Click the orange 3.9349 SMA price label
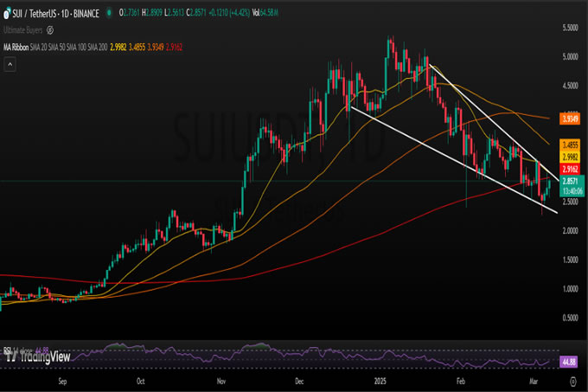The height and width of the screenshot is (392, 588). (570, 117)
